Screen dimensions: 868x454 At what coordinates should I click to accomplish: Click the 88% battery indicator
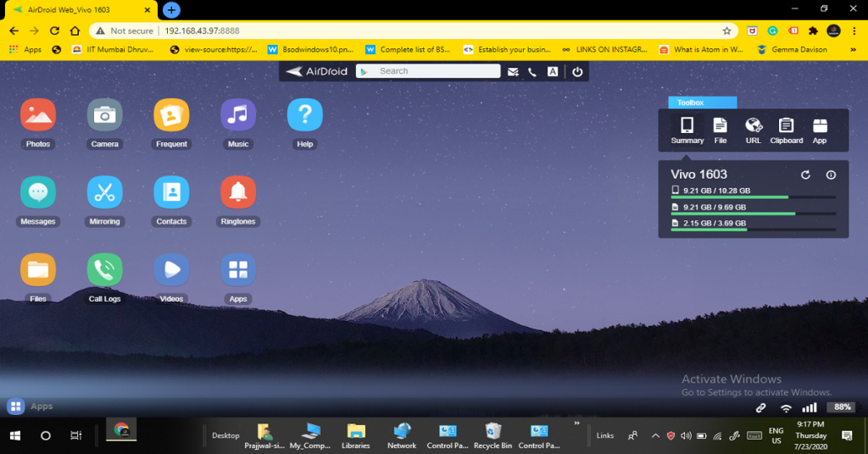(x=842, y=407)
